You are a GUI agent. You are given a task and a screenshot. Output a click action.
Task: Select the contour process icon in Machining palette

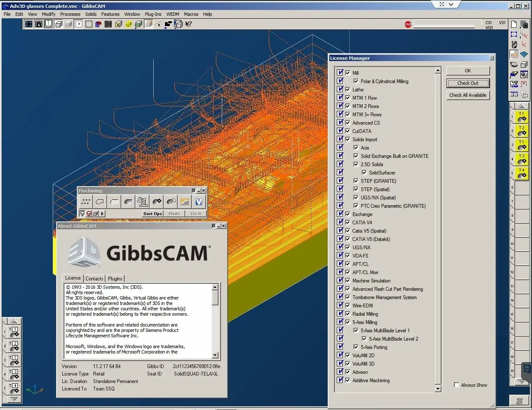[100, 202]
